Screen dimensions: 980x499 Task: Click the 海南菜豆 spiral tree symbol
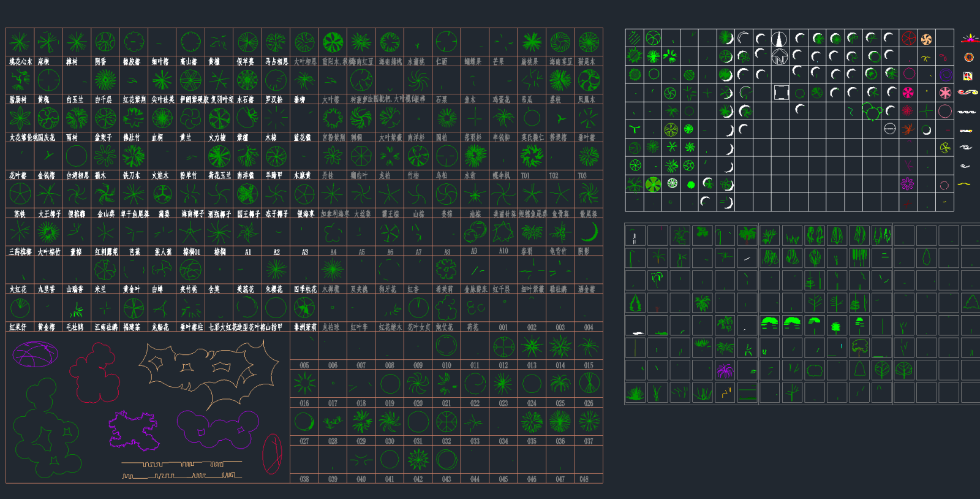coord(560,42)
